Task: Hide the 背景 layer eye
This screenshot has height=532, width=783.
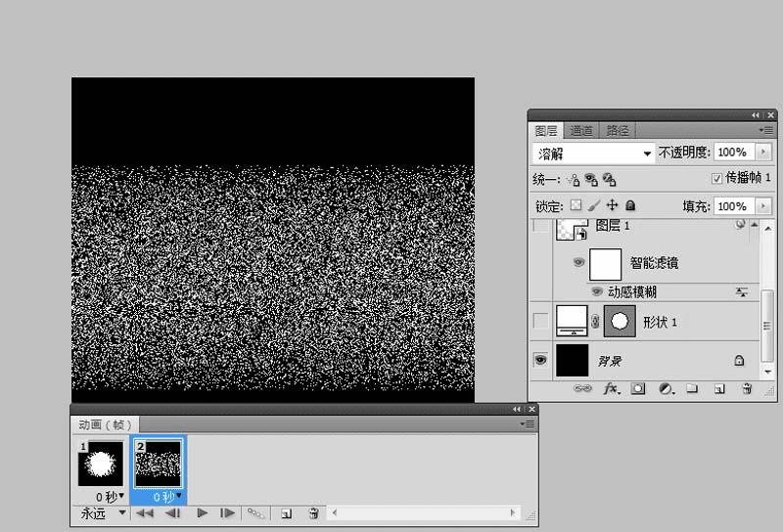Action: 540,360
